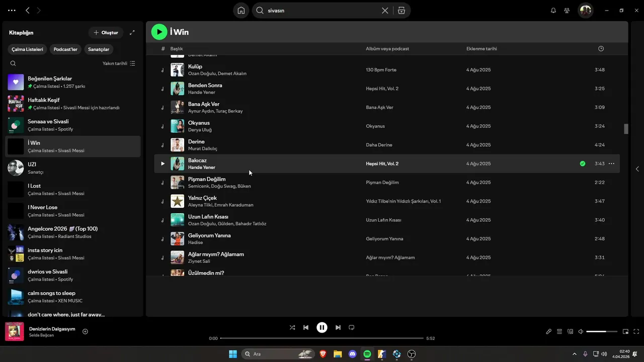
Task: Open Murat Dalkılıç artist link
Action: (x=203, y=149)
